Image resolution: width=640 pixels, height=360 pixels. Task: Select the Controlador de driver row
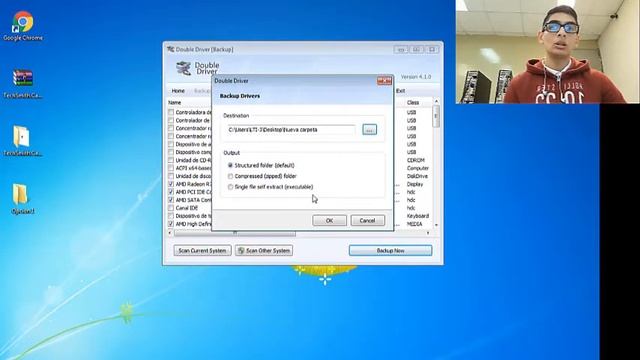click(x=193, y=120)
